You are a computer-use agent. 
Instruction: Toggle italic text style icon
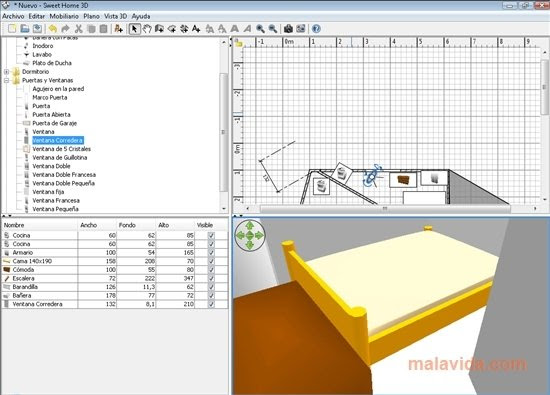(x=247, y=29)
